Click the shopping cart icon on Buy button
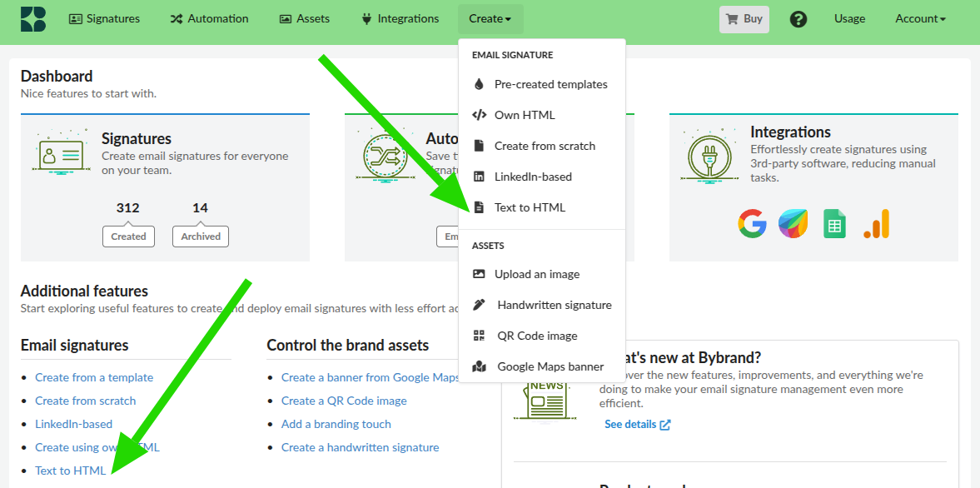The height and width of the screenshot is (488, 980). click(733, 18)
